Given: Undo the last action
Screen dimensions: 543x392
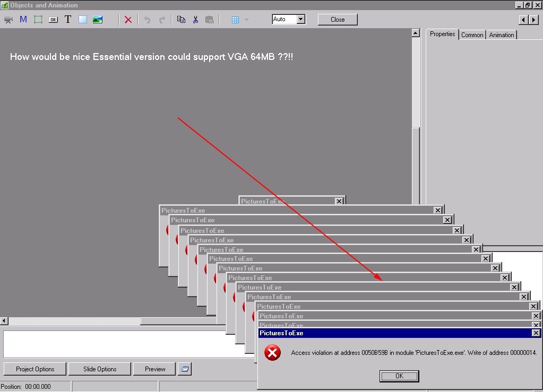Looking at the screenshot, I should pyautogui.click(x=147, y=20).
